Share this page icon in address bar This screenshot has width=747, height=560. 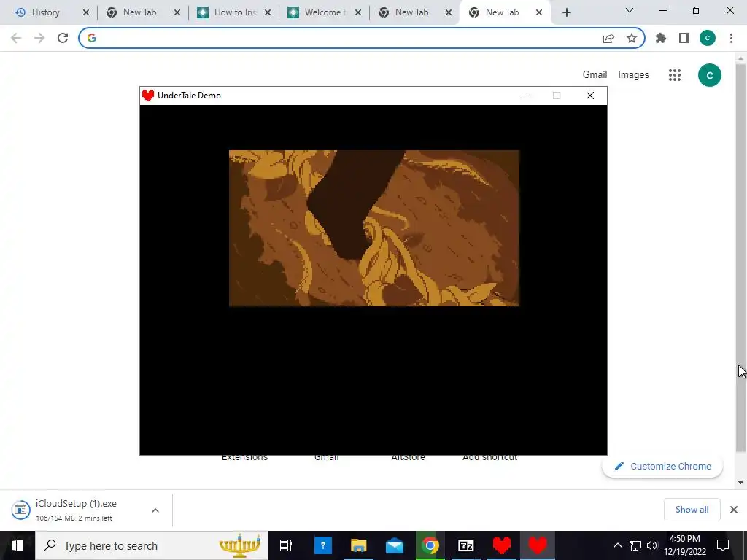pos(608,38)
